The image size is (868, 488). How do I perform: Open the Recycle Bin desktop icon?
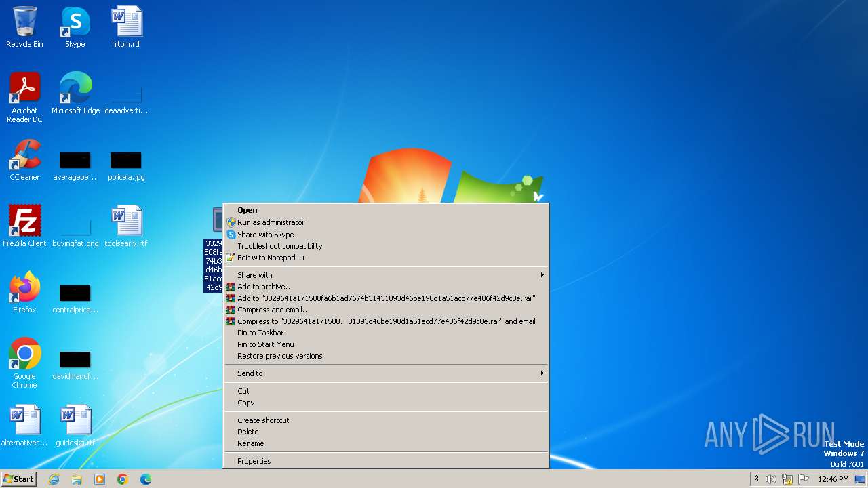tap(24, 27)
